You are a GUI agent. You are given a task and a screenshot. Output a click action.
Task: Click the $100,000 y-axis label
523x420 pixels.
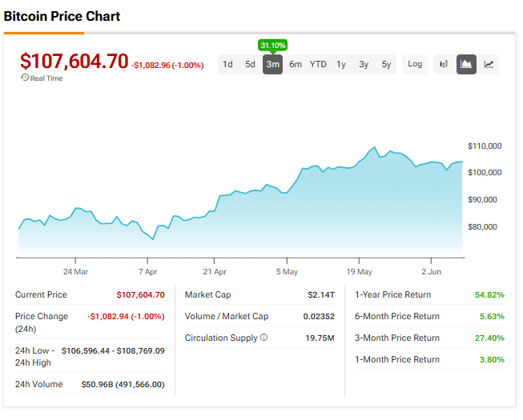[x=485, y=173]
